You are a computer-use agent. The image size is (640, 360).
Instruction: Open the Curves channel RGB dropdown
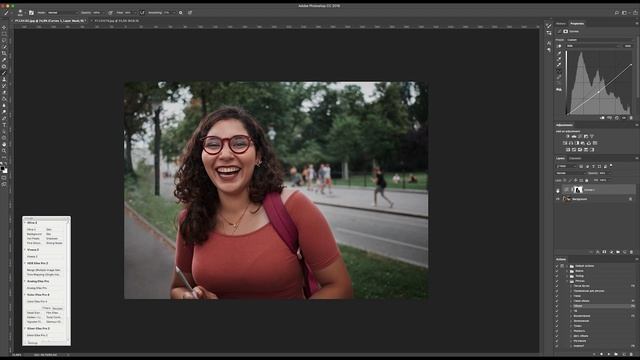click(594, 46)
